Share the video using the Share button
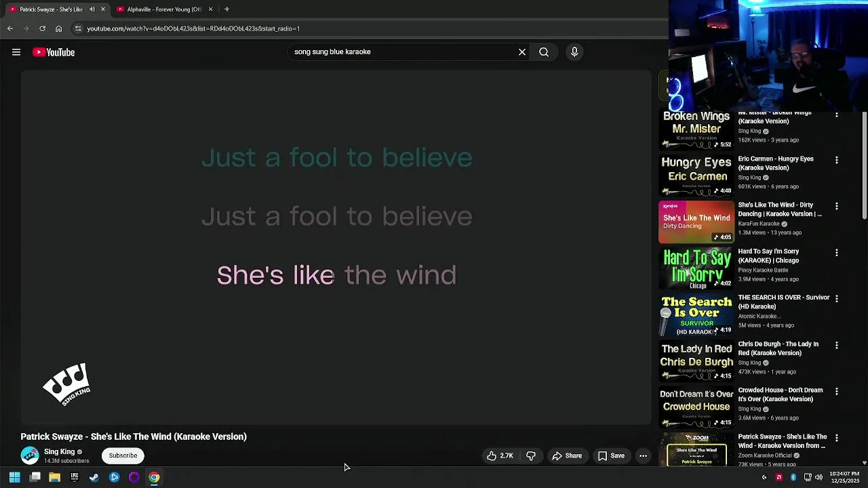 [567, 456]
